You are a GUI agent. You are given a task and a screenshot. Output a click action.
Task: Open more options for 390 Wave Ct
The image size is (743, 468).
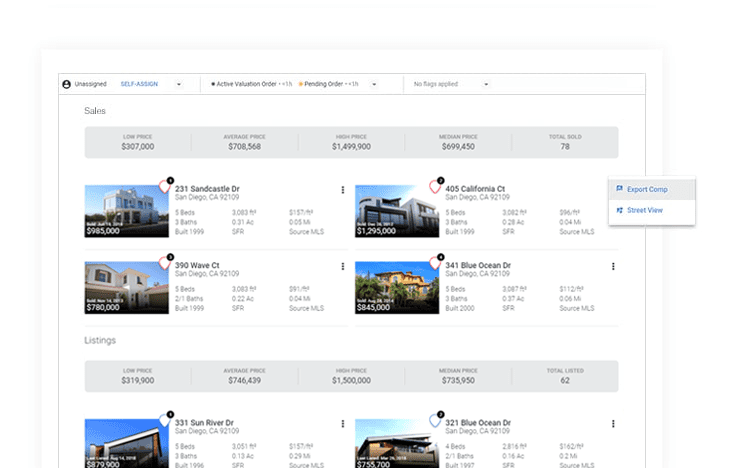point(343,267)
